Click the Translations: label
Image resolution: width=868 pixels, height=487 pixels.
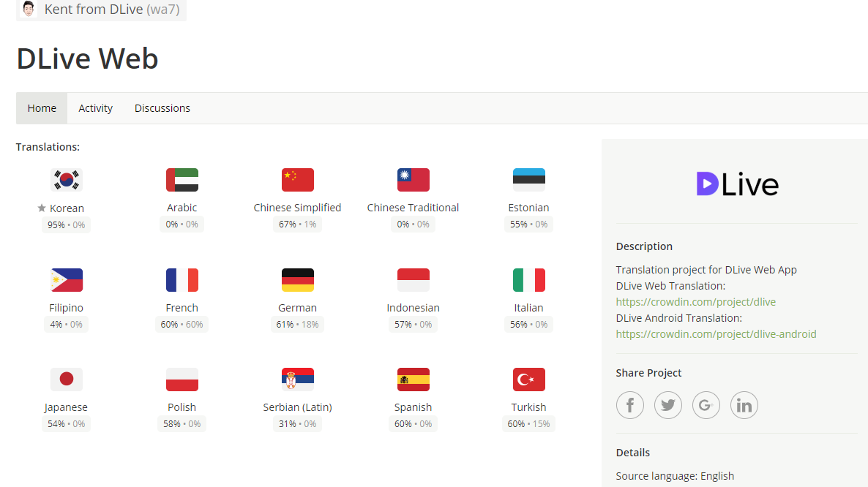[x=48, y=147]
